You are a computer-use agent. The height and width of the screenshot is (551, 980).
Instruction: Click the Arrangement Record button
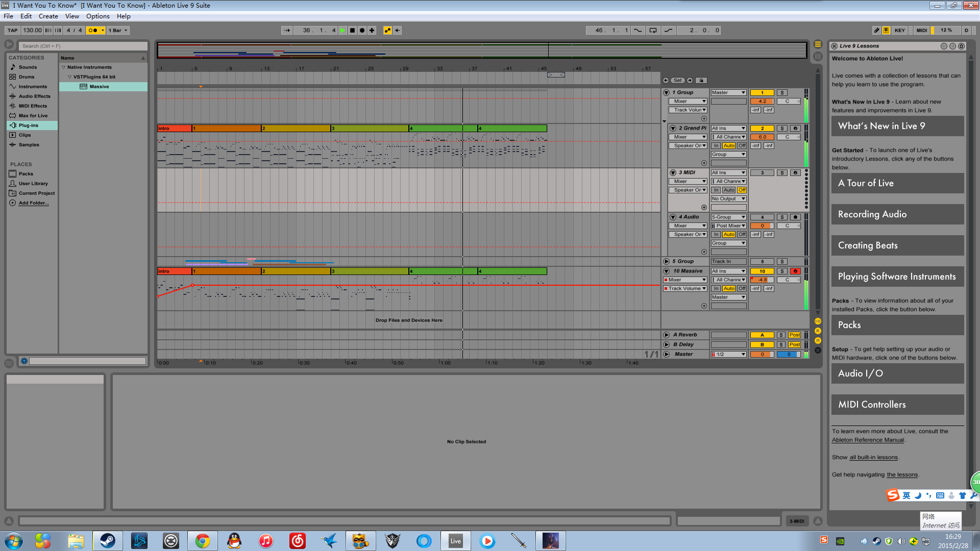(x=362, y=30)
